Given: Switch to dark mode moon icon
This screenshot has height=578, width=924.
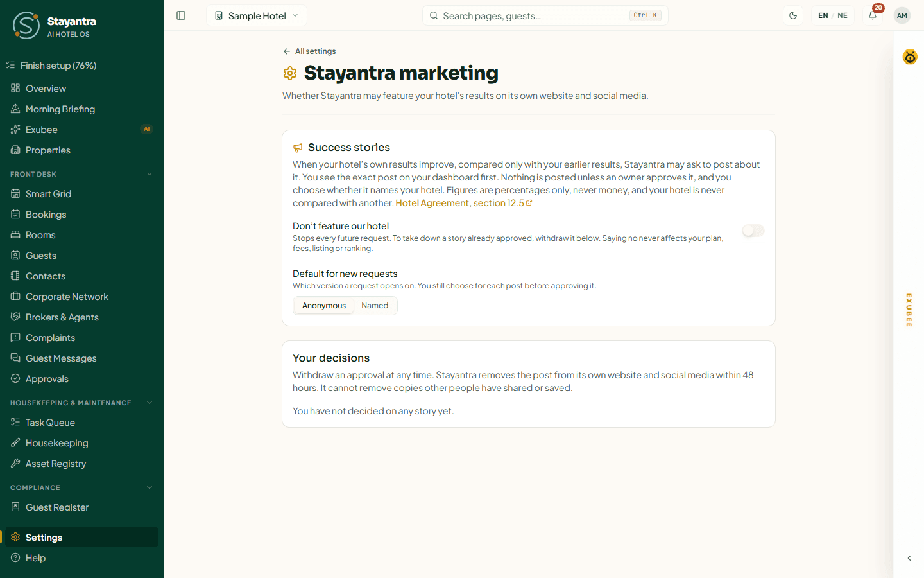Looking at the screenshot, I should (x=793, y=15).
